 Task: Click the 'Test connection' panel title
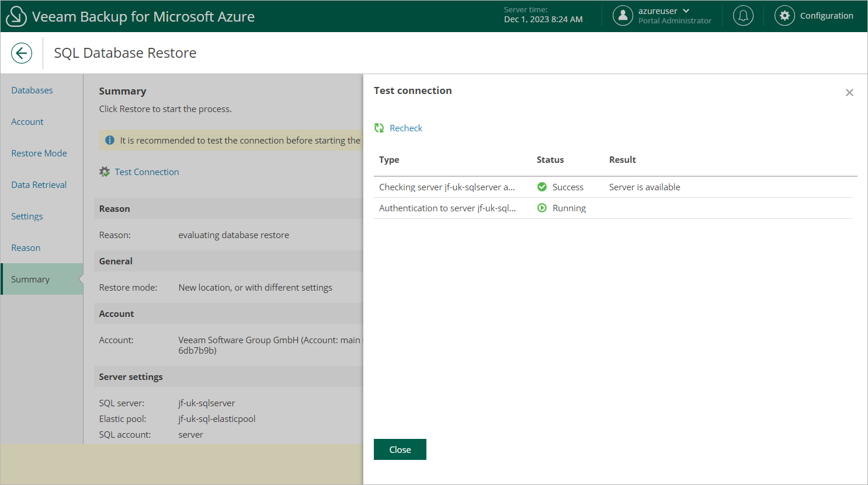413,90
